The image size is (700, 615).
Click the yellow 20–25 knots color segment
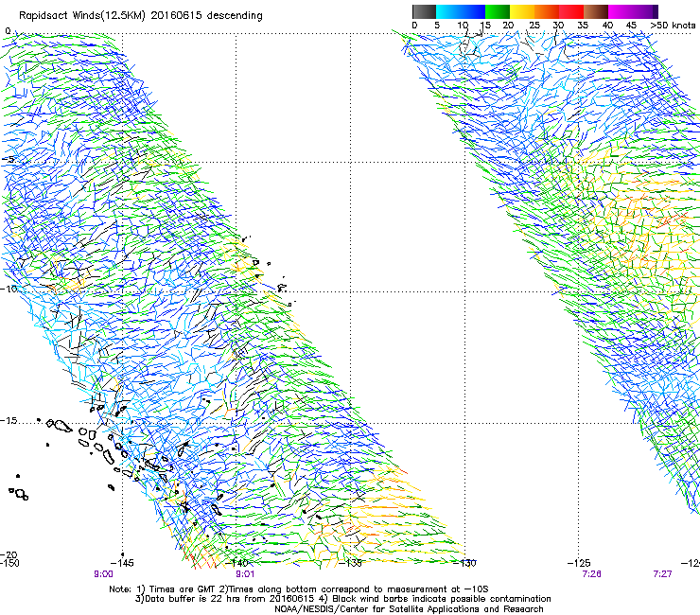[x=522, y=11]
